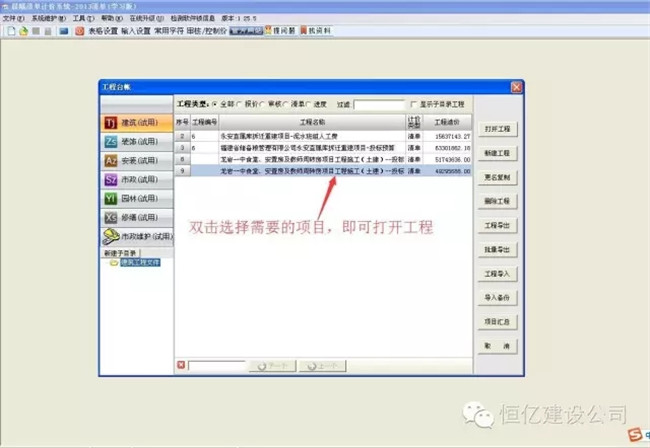Click the 取消 button
This screenshot has height=448, width=650.
[497, 346]
